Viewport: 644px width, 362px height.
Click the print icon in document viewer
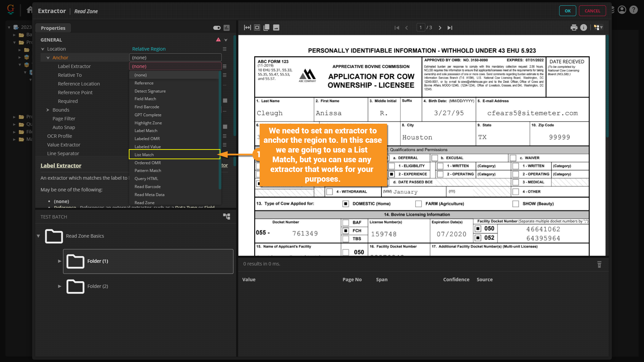click(574, 27)
